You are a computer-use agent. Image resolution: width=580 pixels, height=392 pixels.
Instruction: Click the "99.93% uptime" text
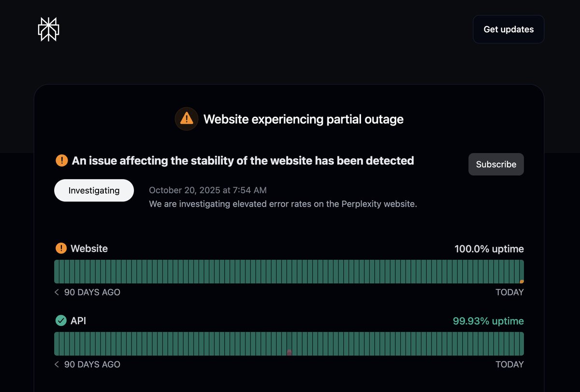click(488, 321)
